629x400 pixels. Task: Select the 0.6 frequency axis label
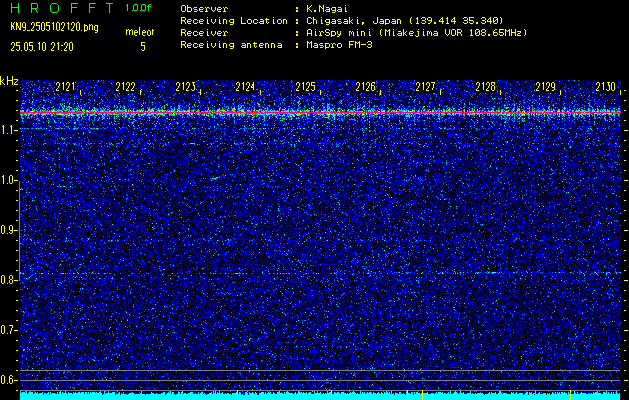click(x=8, y=380)
